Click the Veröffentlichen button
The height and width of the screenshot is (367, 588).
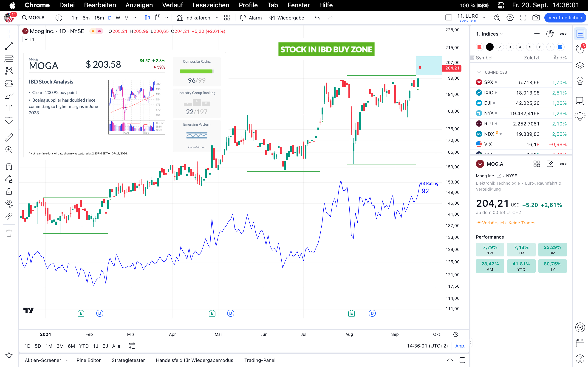pyautogui.click(x=565, y=18)
